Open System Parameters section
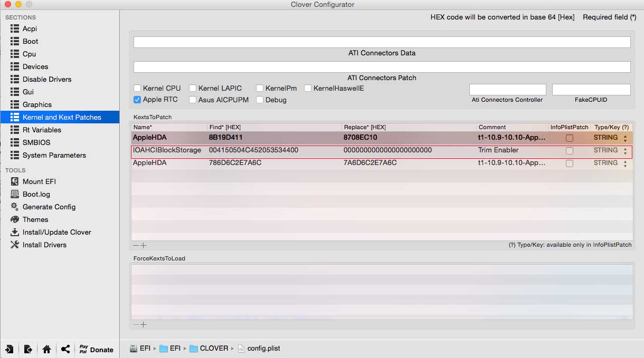This screenshot has height=358, width=644. coord(54,155)
